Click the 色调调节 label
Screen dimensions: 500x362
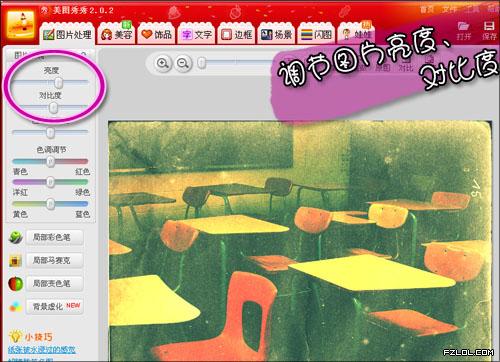coord(51,150)
